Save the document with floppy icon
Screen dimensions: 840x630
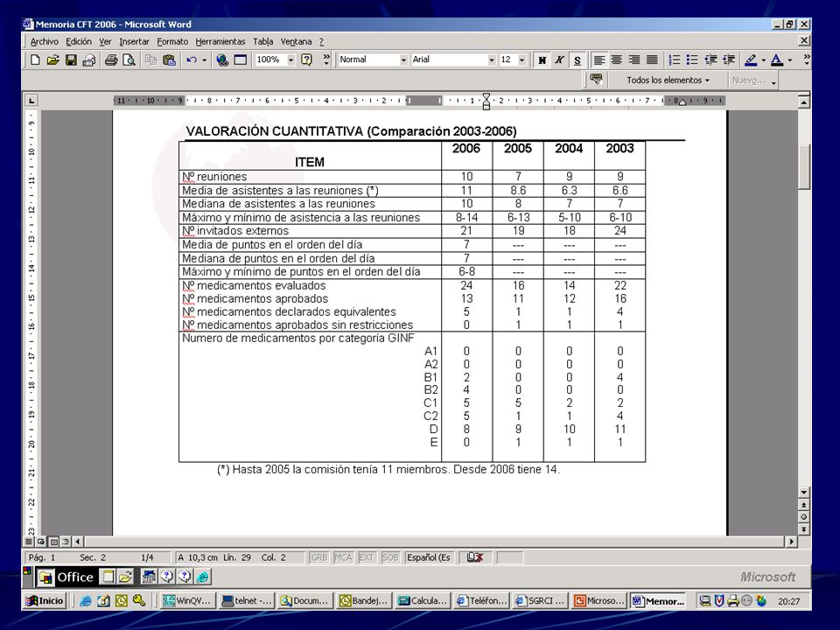(71, 60)
